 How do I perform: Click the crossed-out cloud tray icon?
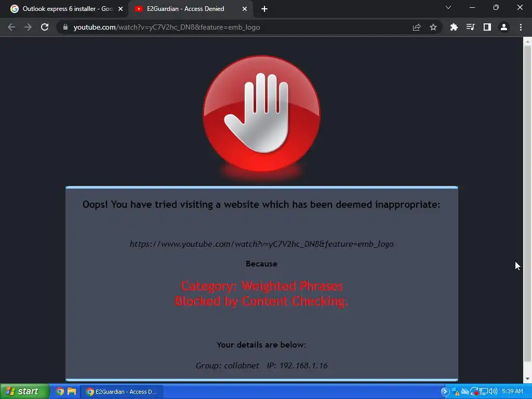click(465, 392)
